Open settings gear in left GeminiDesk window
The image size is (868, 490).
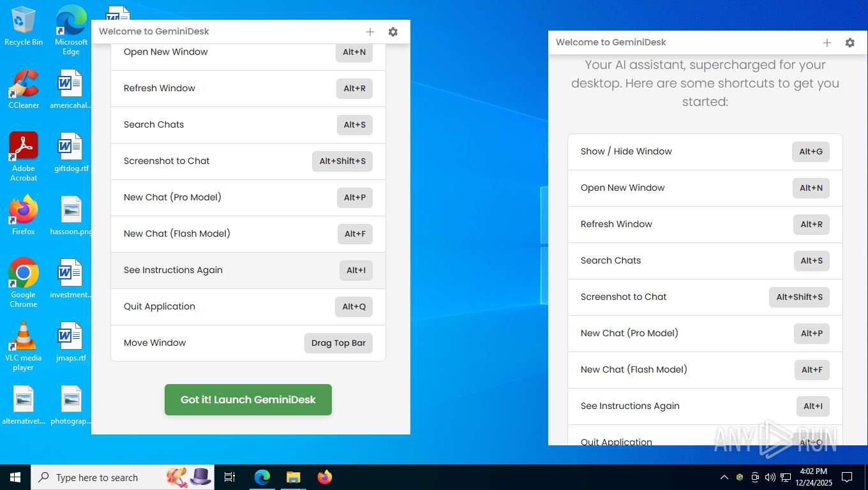click(393, 32)
